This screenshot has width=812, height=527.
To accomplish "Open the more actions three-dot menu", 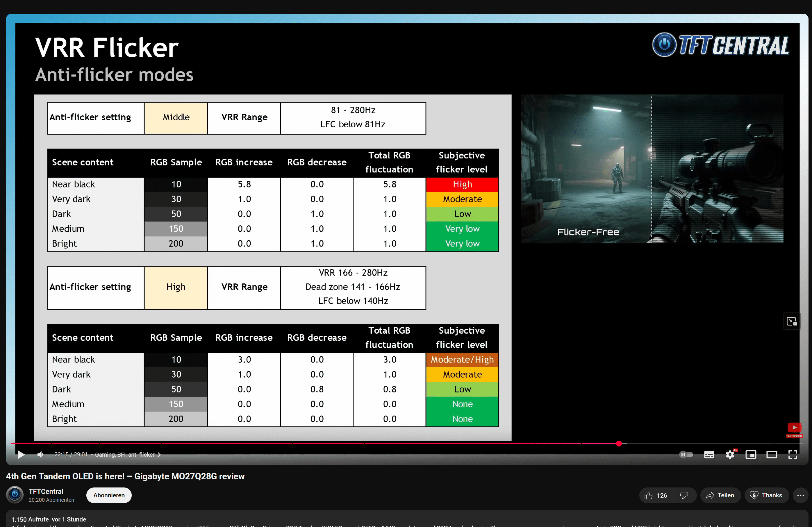I will tap(800, 495).
